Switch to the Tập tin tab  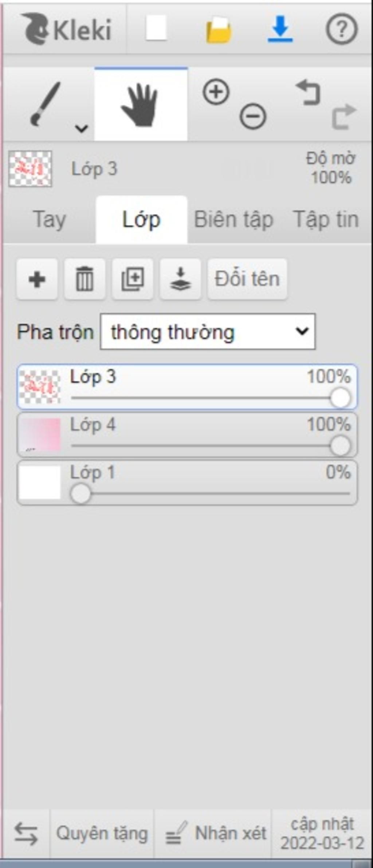click(x=326, y=220)
